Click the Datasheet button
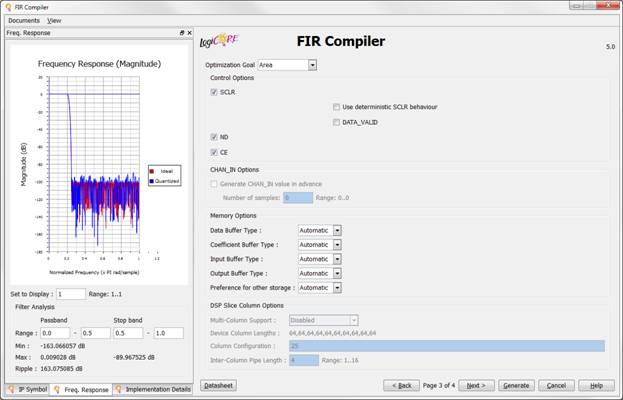This screenshot has height=400, width=623. pos(219,385)
